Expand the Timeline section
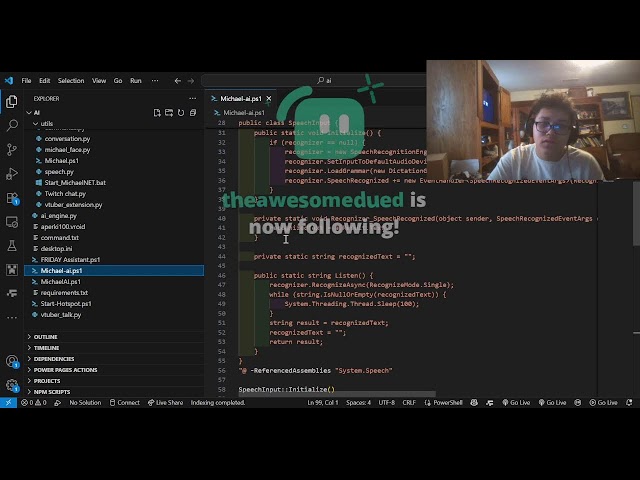 [114, 348]
